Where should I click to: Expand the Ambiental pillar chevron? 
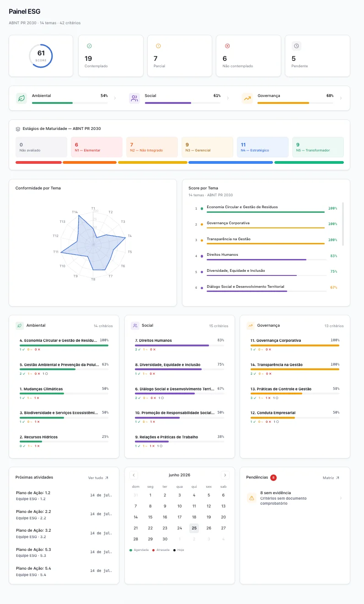click(114, 98)
